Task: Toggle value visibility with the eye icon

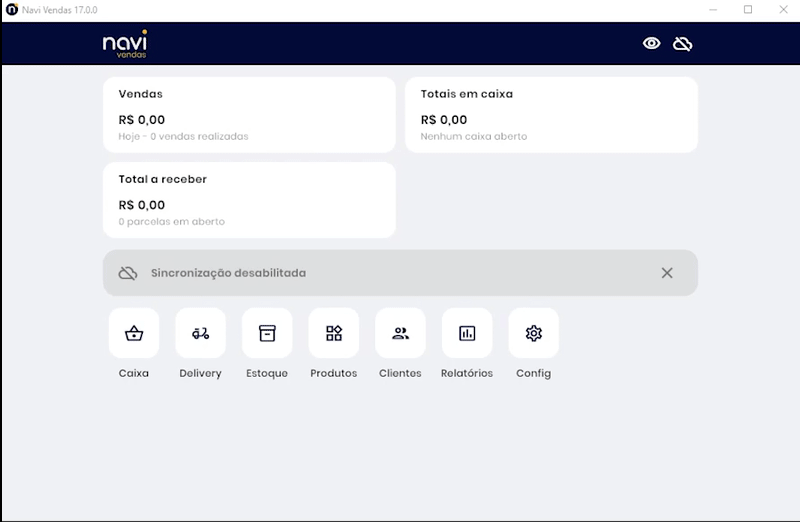Action: click(652, 43)
